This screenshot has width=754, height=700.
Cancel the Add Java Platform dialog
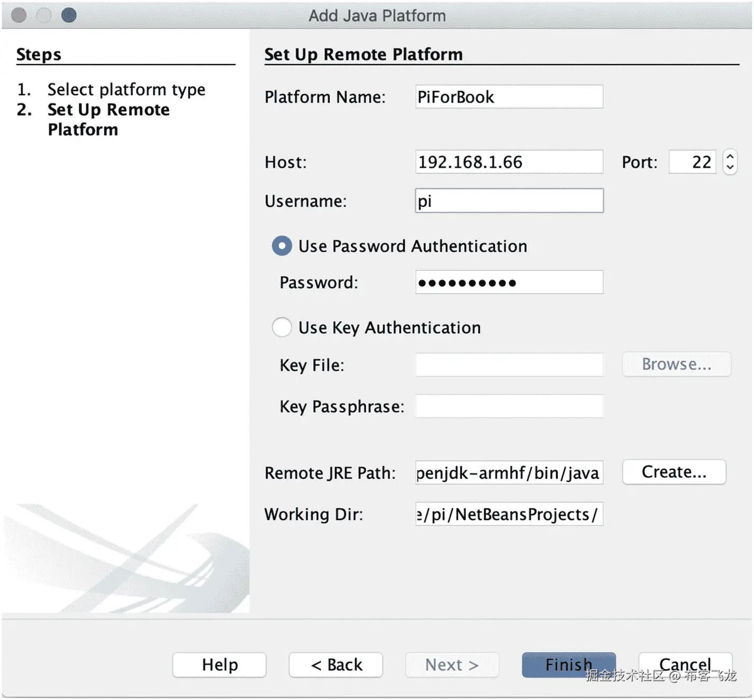[x=685, y=663]
